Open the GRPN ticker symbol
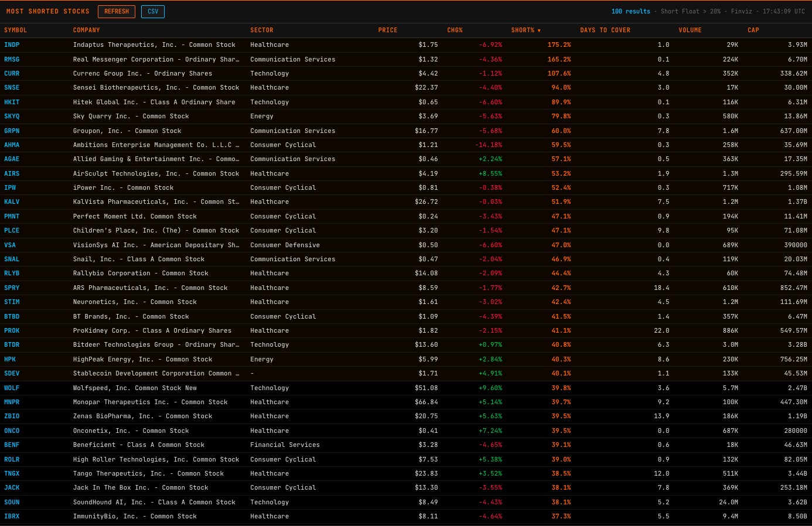The height and width of the screenshot is (526, 812). (12, 131)
